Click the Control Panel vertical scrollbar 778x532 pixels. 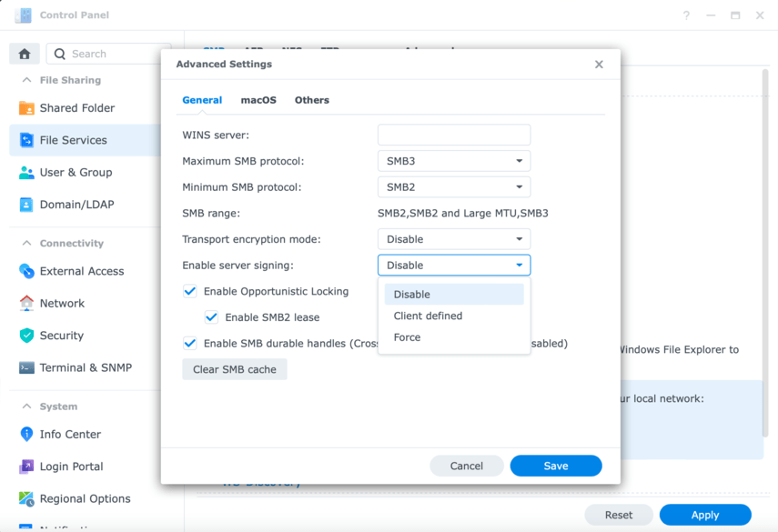pyautogui.click(x=765, y=253)
